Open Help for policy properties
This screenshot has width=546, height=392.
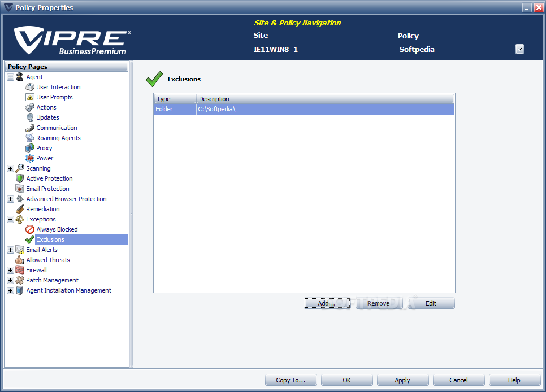(x=514, y=380)
